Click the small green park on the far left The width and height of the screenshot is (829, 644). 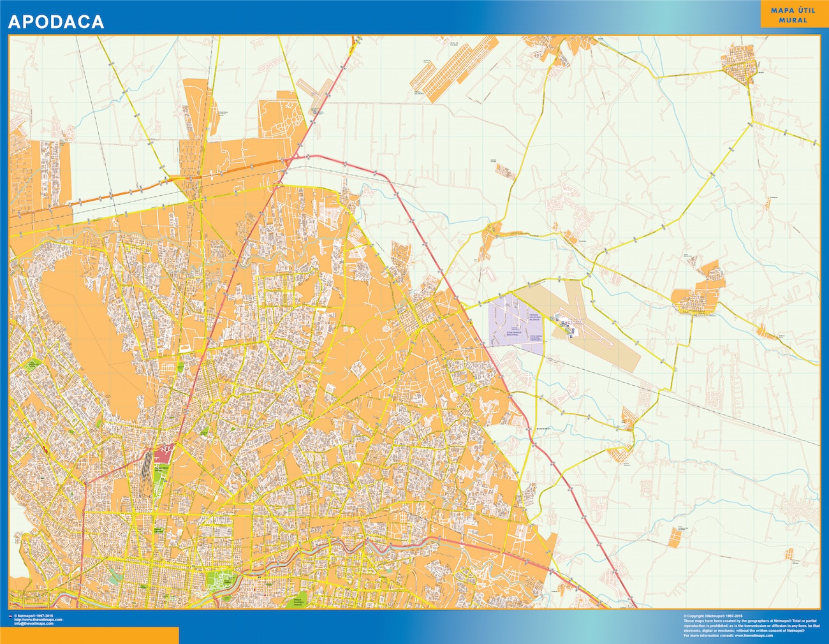point(30,366)
